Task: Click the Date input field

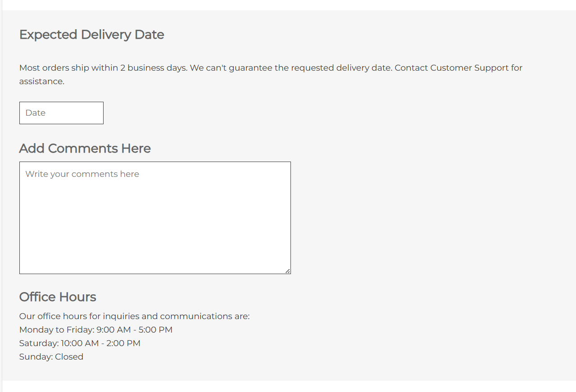Action: (x=61, y=113)
